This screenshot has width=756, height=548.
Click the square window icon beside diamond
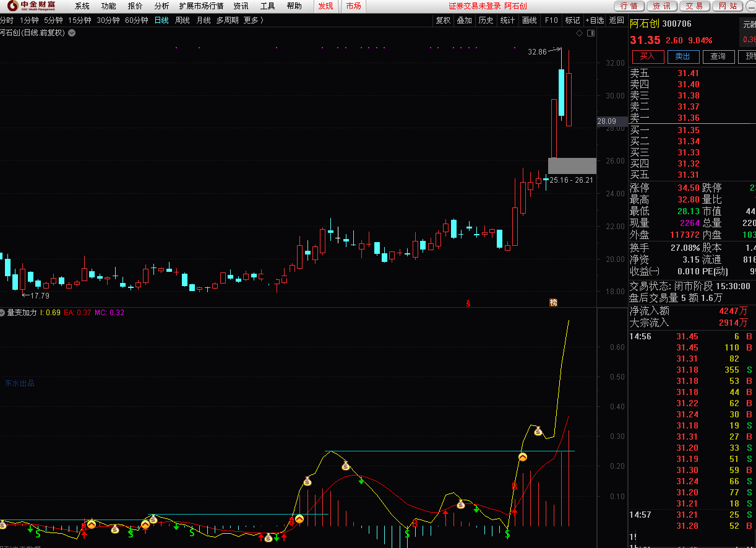(590, 33)
